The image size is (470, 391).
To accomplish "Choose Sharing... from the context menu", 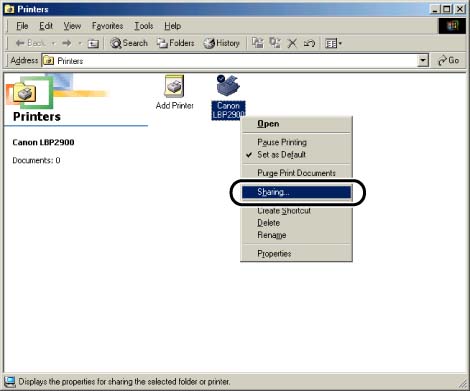I will 296,192.
